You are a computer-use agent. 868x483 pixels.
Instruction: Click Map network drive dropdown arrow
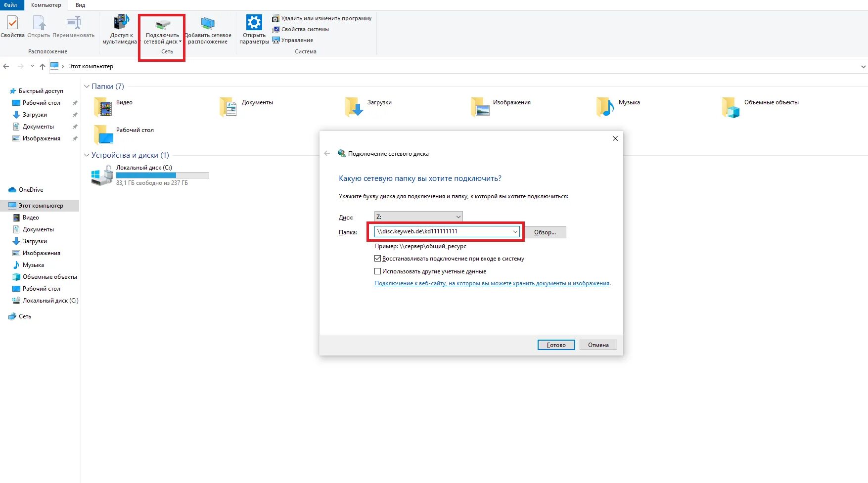coord(180,42)
